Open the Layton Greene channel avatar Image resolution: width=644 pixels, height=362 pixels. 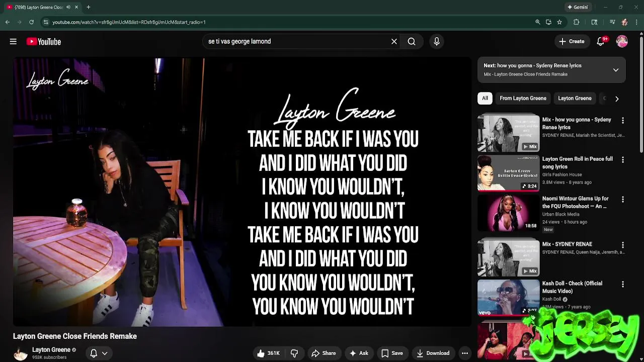click(21, 353)
